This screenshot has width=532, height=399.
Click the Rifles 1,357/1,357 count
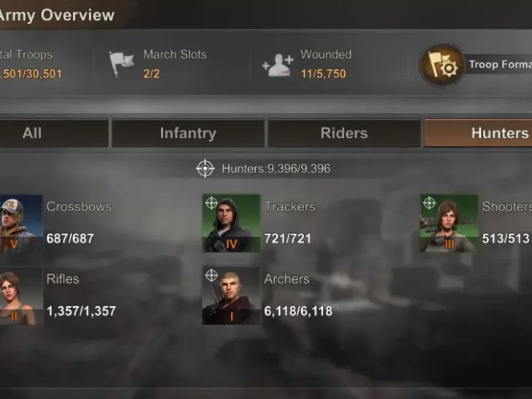(x=81, y=311)
